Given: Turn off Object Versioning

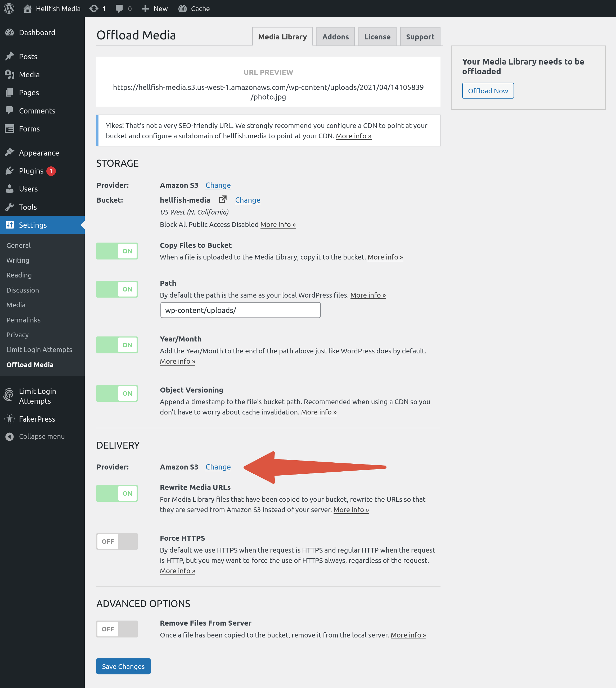Looking at the screenshot, I should tap(117, 393).
